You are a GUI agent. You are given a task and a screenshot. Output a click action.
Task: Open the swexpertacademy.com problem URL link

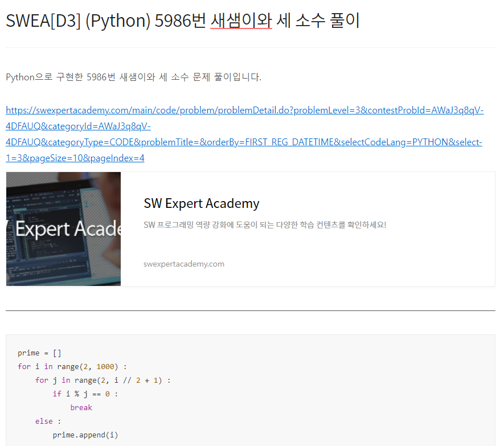tap(244, 134)
